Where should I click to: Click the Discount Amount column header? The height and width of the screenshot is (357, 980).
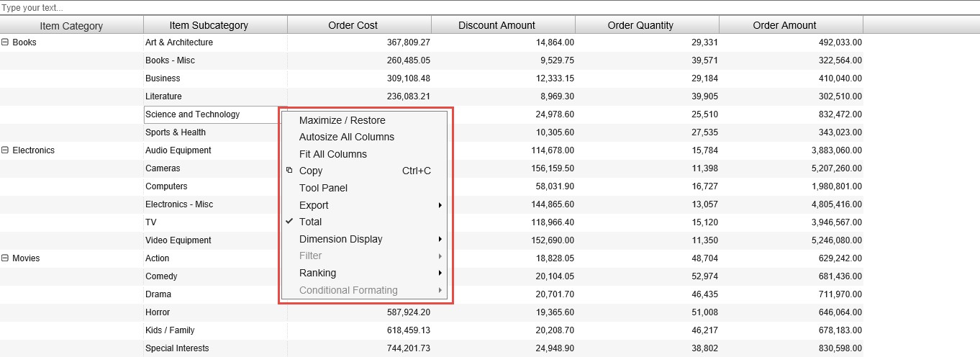pyautogui.click(x=496, y=25)
